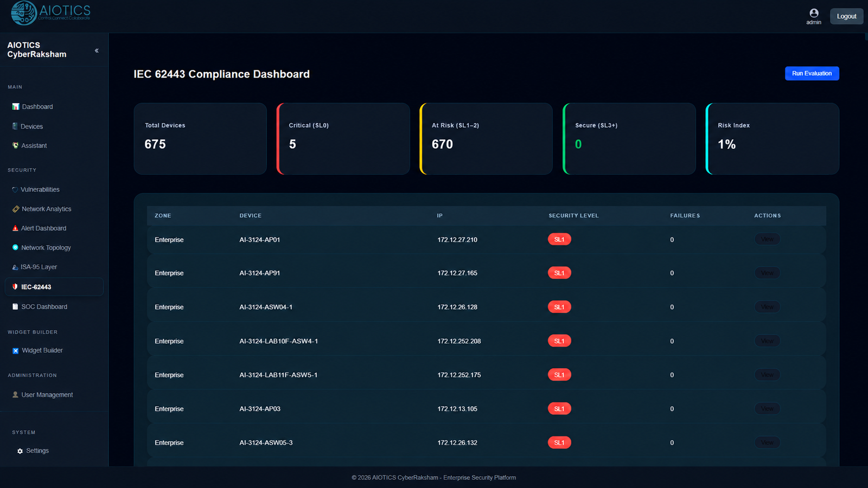Log out using the Logout button

pyautogui.click(x=846, y=16)
